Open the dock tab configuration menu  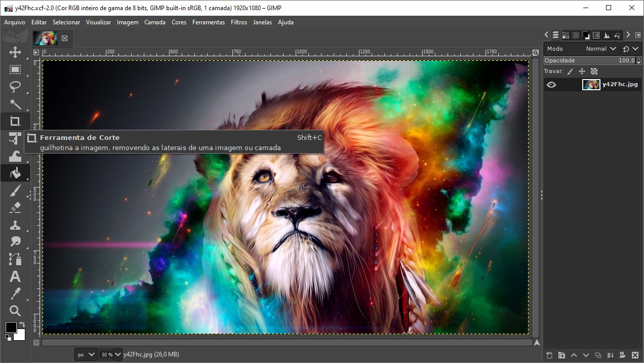coord(638,35)
